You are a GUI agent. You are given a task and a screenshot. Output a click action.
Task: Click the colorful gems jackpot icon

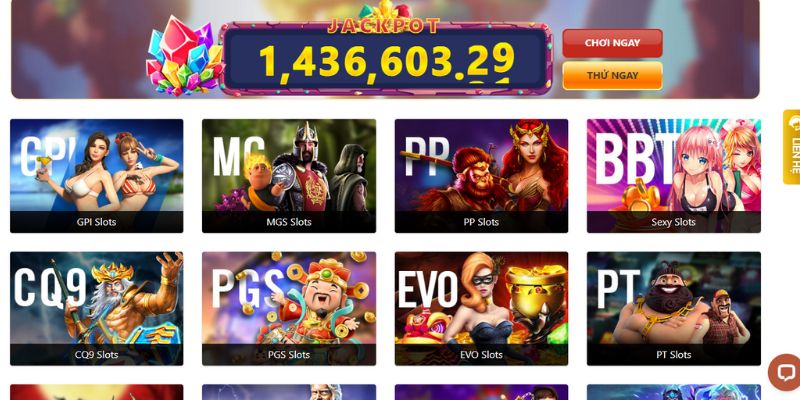[184, 56]
